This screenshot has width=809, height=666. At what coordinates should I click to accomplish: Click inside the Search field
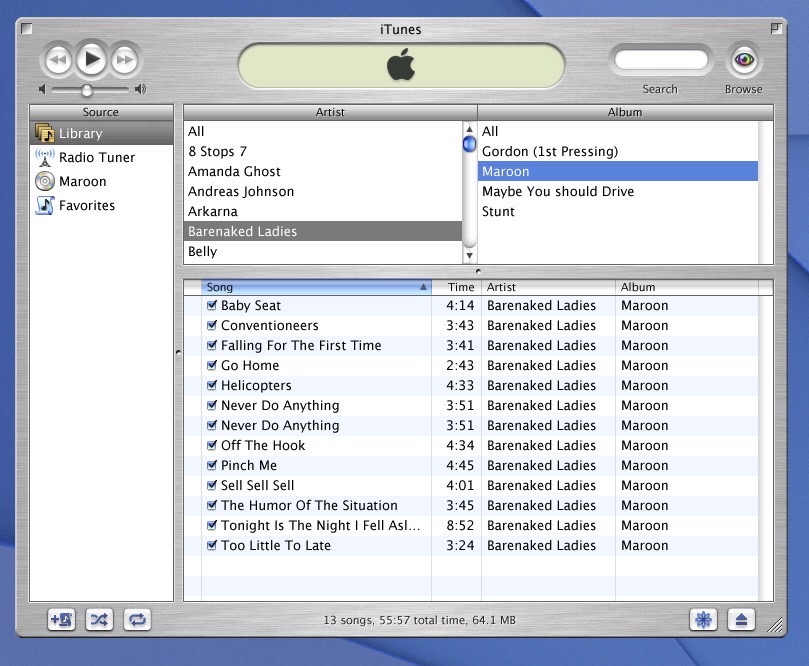point(661,60)
